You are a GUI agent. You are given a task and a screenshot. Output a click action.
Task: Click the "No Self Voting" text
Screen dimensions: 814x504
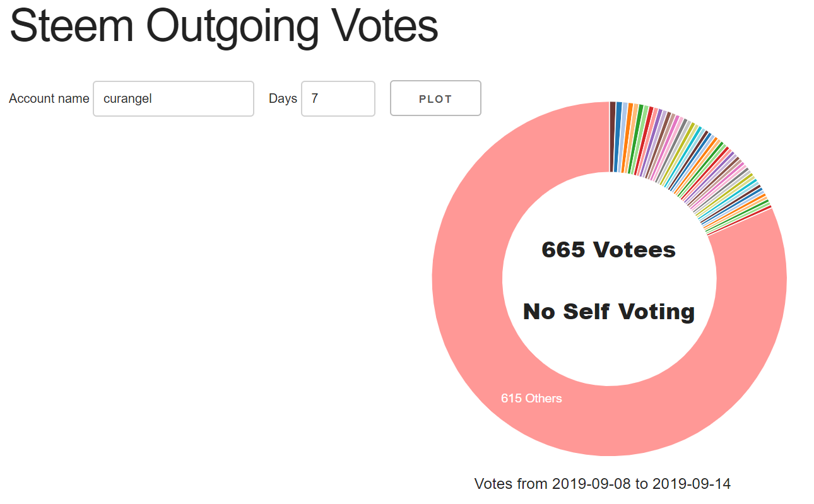[609, 311]
